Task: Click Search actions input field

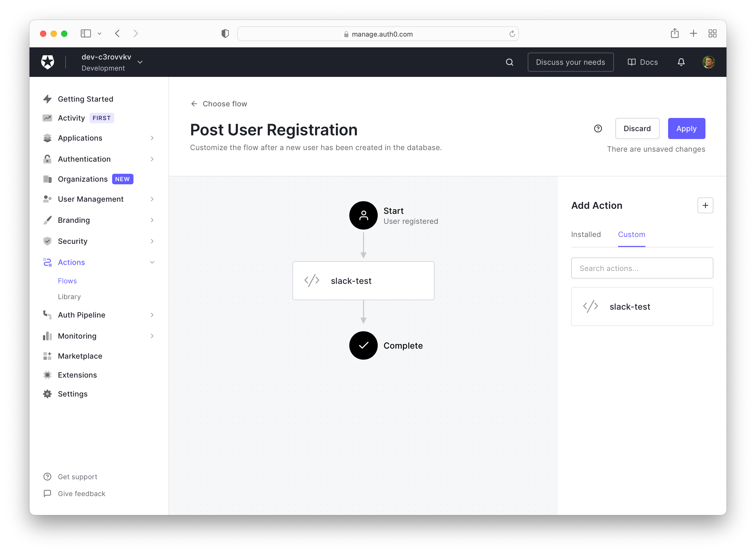Action: (641, 268)
